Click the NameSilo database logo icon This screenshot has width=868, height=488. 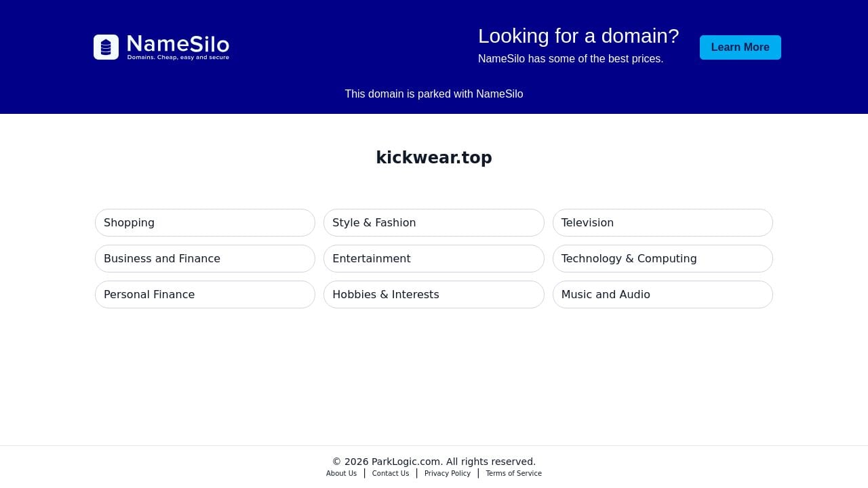(106, 47)
